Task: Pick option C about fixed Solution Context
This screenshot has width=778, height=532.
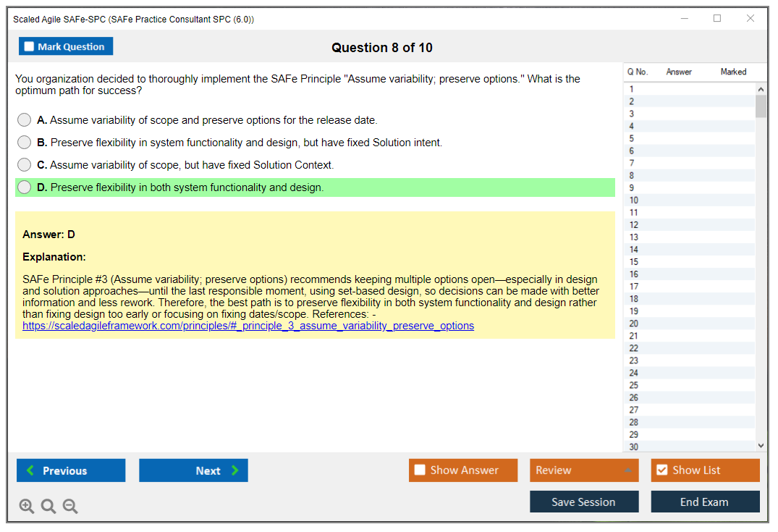Action: point(25,165)
